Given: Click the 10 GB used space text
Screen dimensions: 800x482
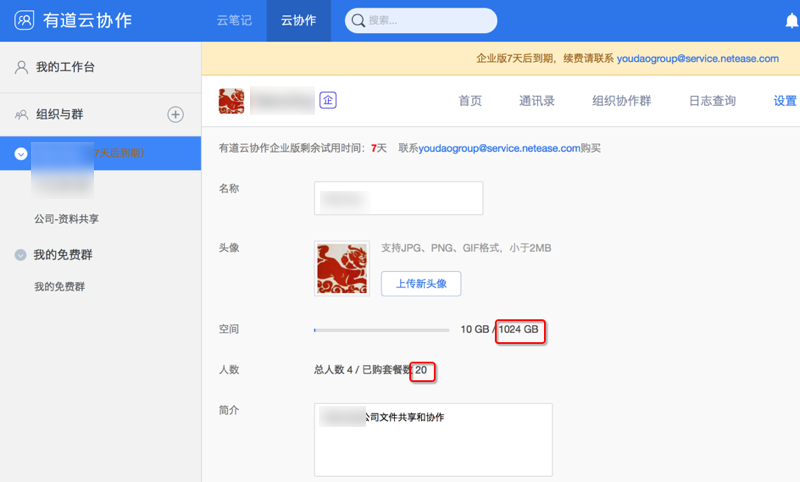Looking at the screenshot, I should click(x=474, y=329).
